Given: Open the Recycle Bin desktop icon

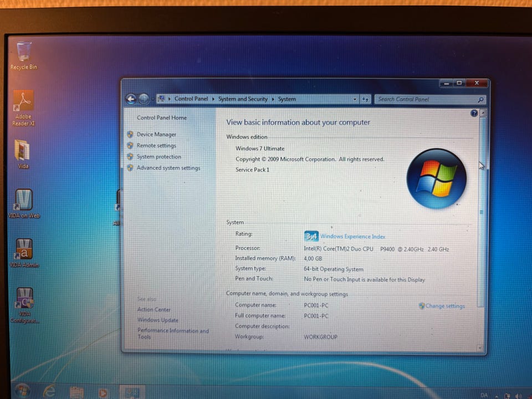Looking at the screenshot, I should tap(24, 55).
